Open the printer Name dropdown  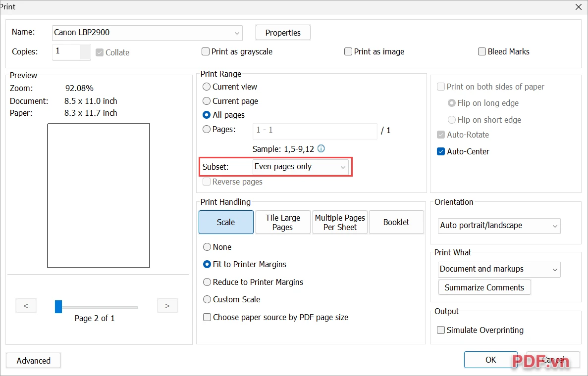click(x=147, y=33)
